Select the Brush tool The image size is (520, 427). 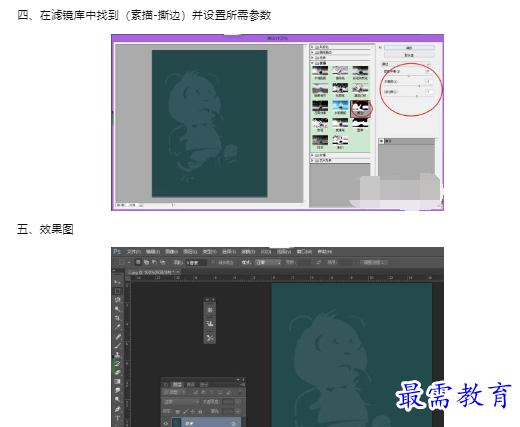(x=117, y=346)
